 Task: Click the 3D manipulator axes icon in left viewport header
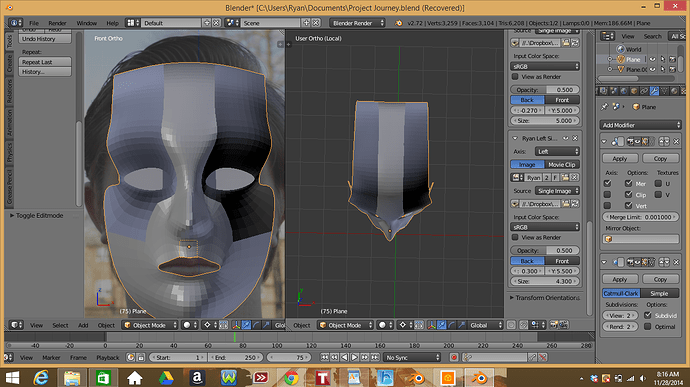236,325
